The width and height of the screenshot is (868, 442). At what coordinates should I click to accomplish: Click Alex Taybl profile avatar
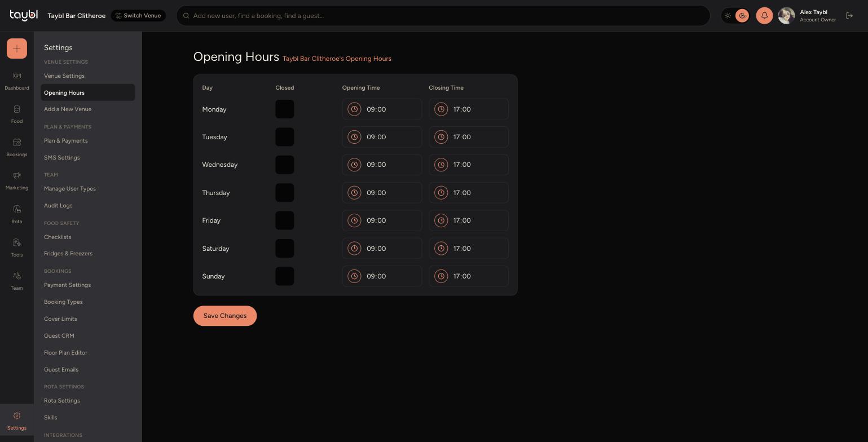(786, 16)
